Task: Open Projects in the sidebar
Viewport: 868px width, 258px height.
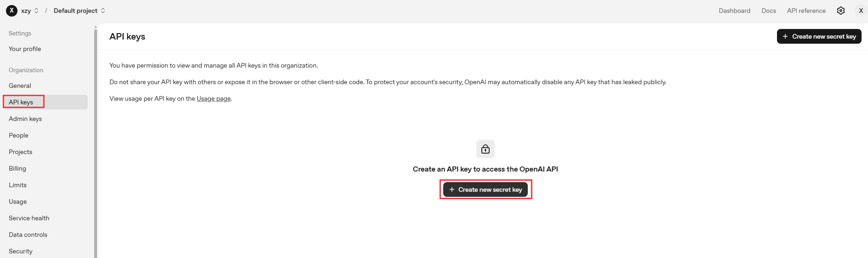Action: [x=20, y=152]
